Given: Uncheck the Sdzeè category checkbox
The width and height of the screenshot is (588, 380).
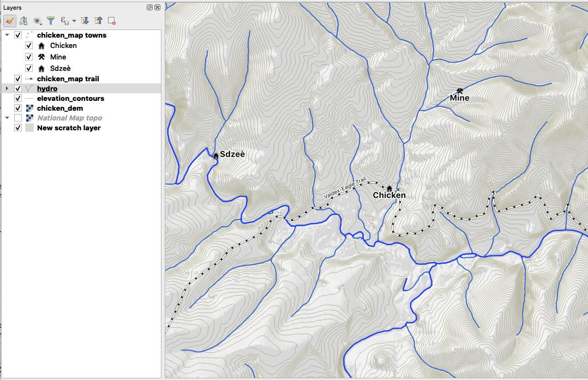Looking at the screenshot, I should tap(29, 68).
